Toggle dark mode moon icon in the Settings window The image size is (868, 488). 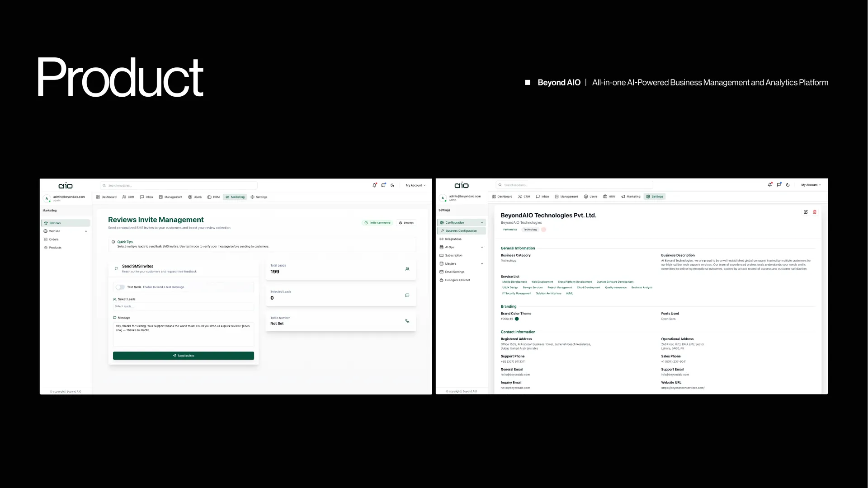[x=788, y=185]
